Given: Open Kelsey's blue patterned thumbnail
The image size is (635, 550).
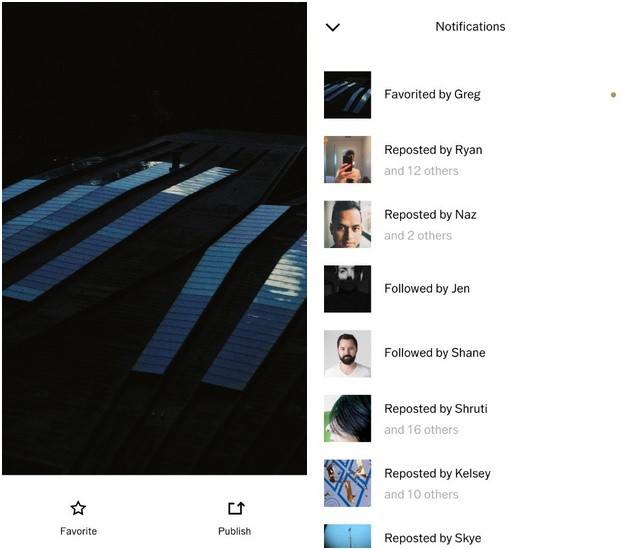Looking at the screenshot, I should [347, 483].
